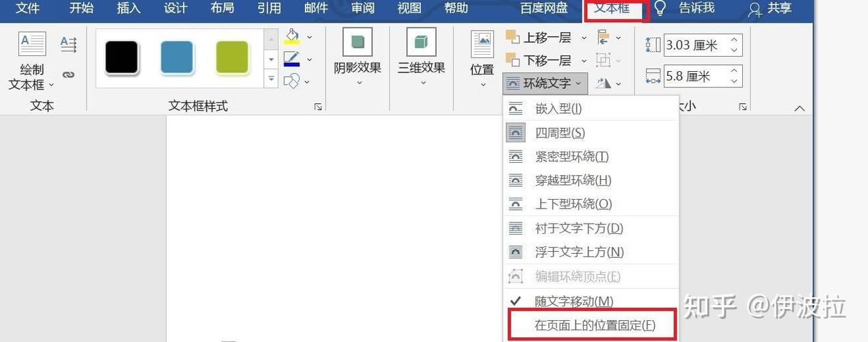Go to next row of text box styles

point(271,60)
